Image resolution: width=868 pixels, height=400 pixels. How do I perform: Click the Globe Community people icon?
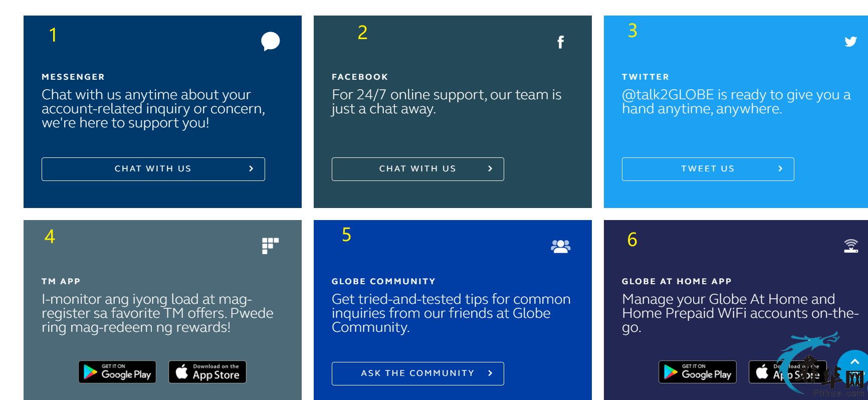(x=560, y=246)
